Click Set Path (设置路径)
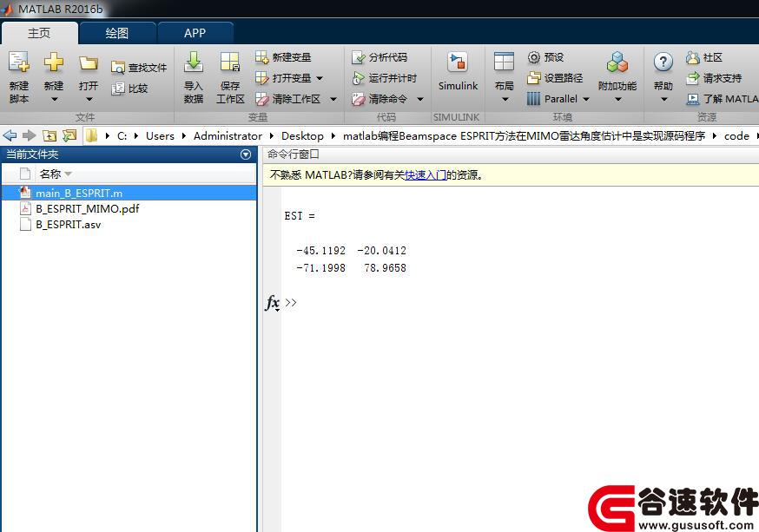The image size is (759, 532). click(555, 78)
